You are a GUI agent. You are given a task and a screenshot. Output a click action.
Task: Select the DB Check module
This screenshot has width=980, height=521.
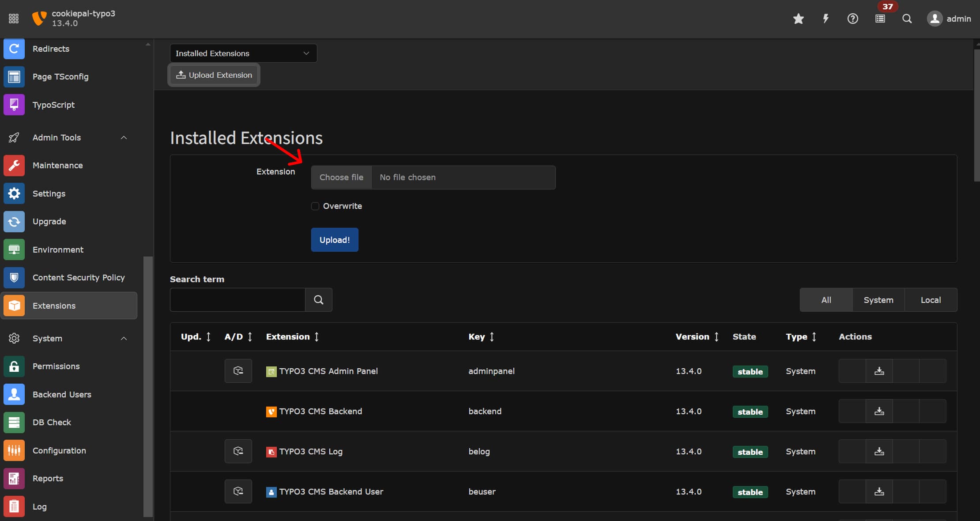(52, 422)
